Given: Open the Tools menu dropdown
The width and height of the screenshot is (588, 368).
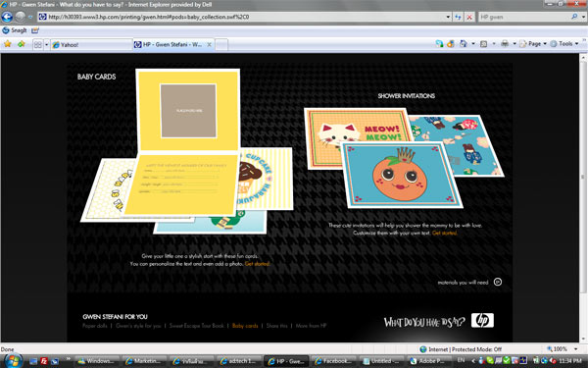Looking at the screenshot, I should coord(564,44).
